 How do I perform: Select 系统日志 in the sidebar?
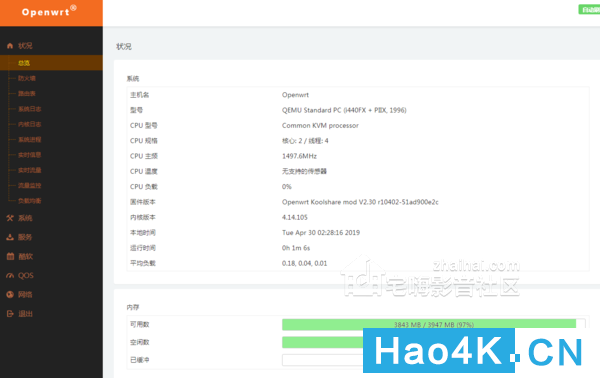29,109
